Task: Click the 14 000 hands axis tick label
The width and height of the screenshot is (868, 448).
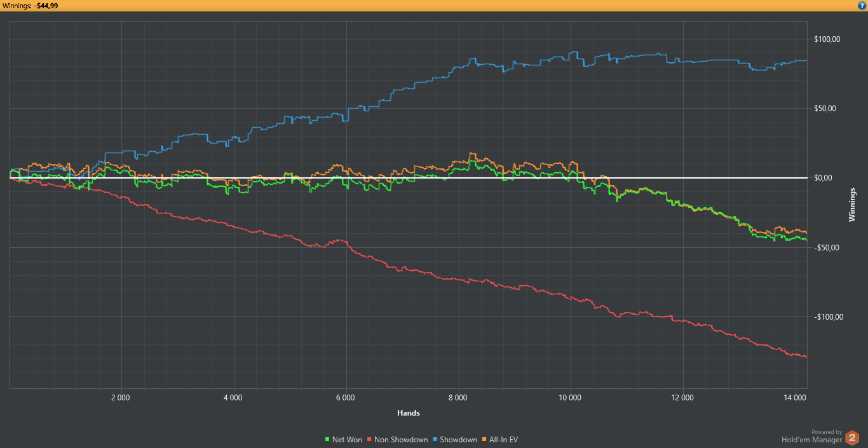Action: [795, 398]
